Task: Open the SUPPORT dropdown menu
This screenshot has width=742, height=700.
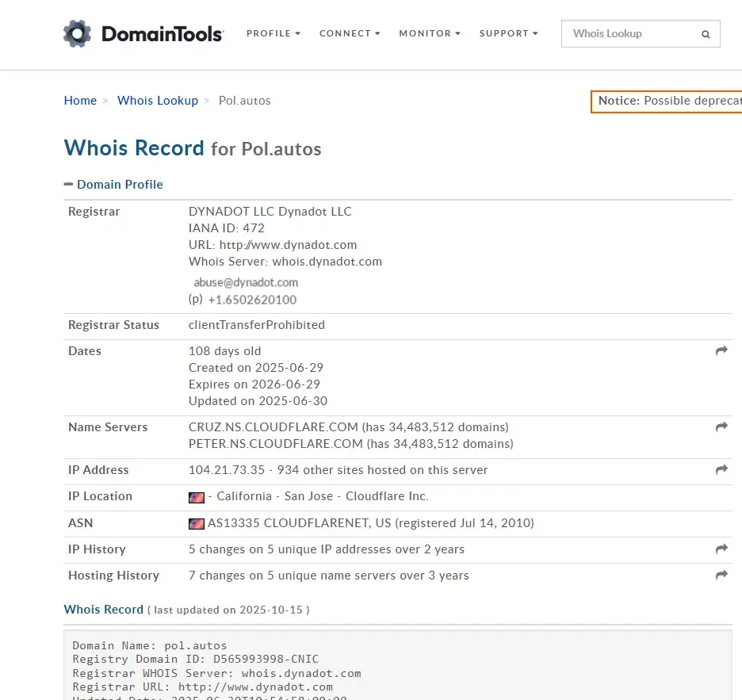Action: pos(509,33)
